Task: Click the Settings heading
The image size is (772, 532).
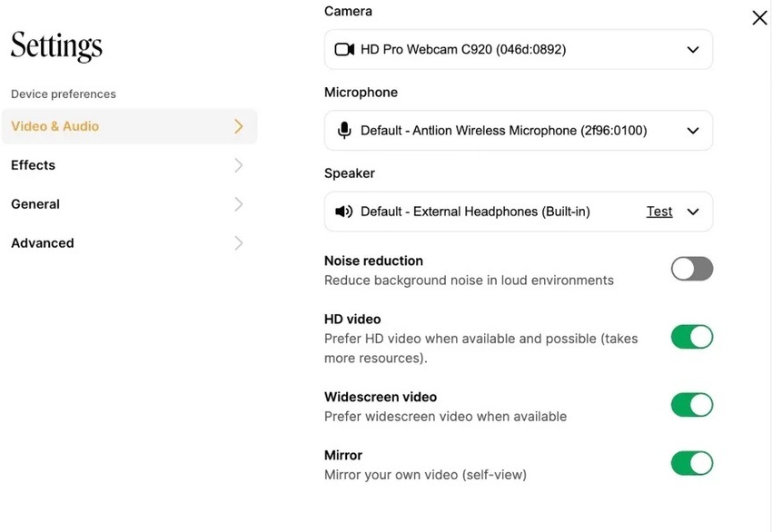Action: (56, 46)
